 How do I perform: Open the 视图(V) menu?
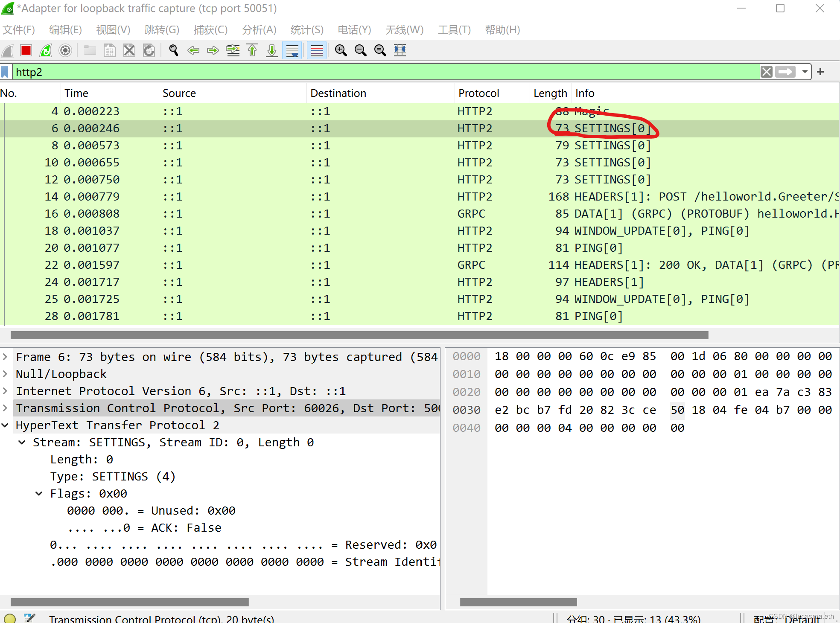pos(113,30)
